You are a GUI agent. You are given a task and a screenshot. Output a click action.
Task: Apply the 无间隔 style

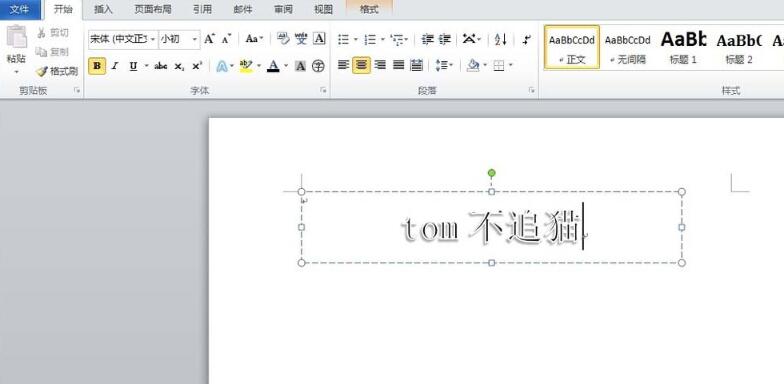628,48
